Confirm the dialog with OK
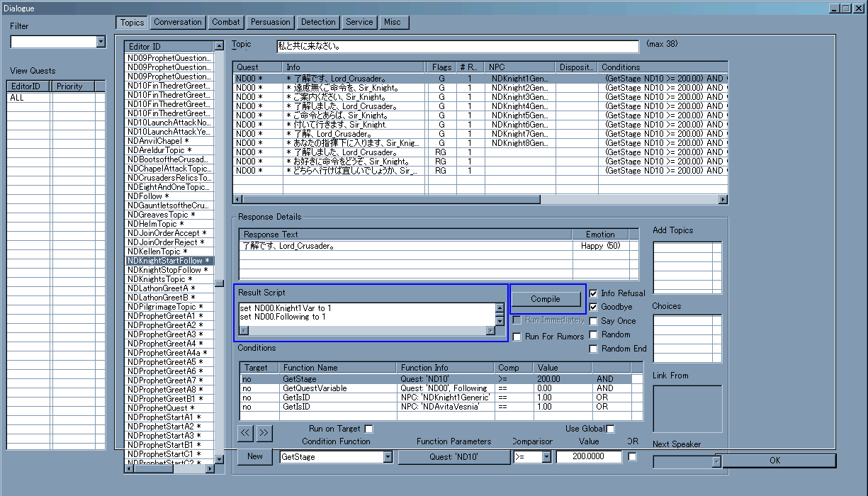The height and width of the screenshot is (496, 868). (x=774, y=461)
